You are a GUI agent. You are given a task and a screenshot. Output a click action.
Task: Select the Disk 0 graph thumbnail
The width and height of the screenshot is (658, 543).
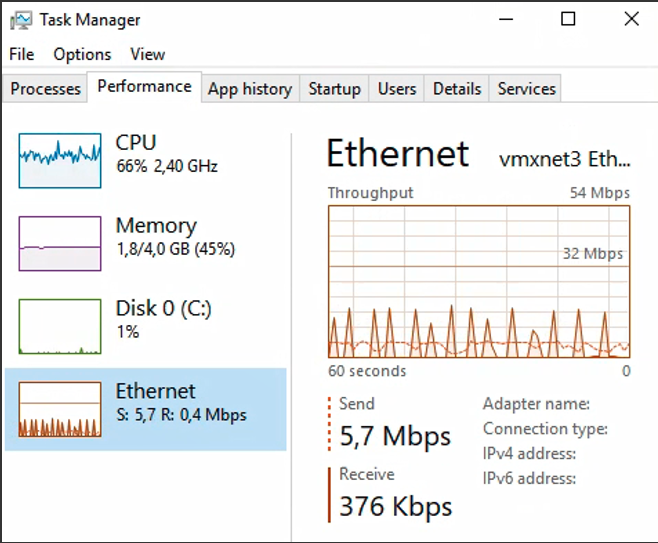[x=60, y=326]
